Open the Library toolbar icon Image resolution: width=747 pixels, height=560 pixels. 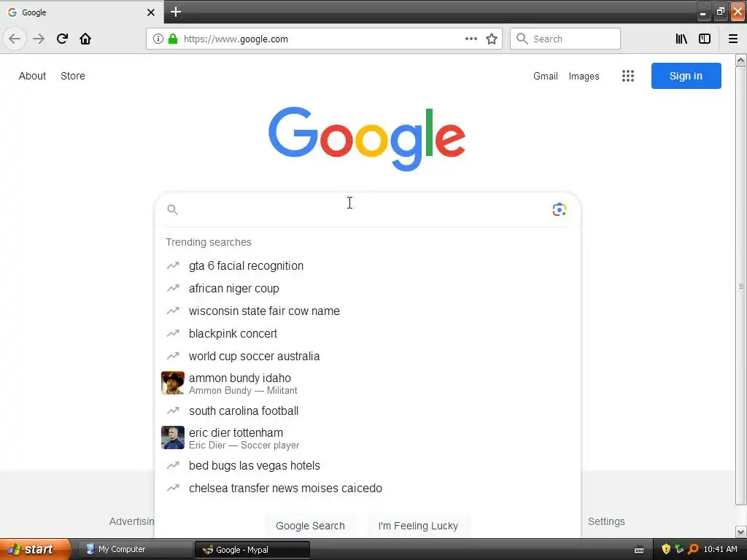(681, 39)
